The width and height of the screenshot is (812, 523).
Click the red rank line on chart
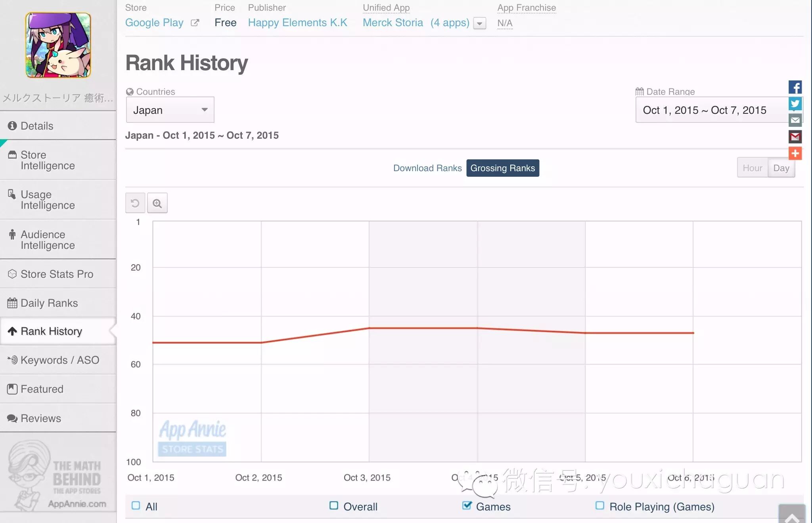click(423, 328)
